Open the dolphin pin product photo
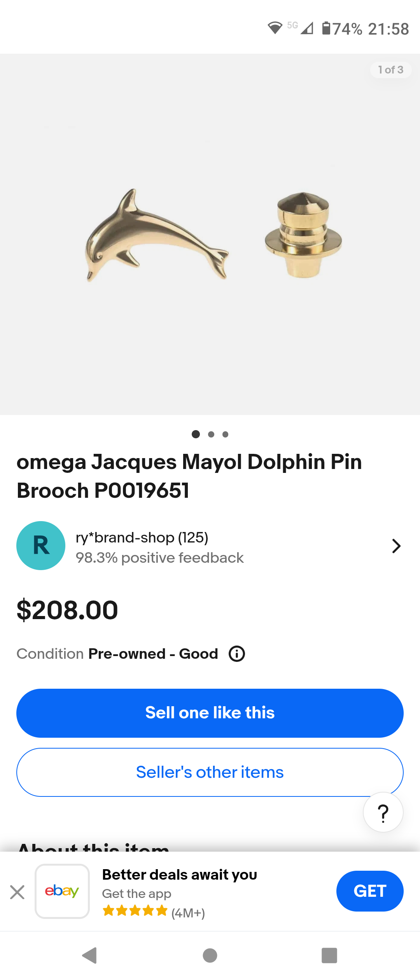 (x=210, y=234)
